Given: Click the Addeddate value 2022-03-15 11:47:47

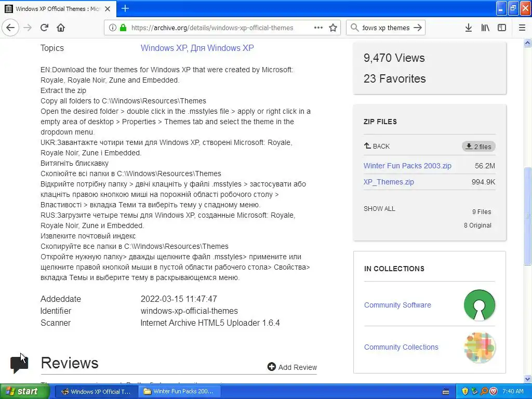Looking at the screenshot, I should [179, 299].
